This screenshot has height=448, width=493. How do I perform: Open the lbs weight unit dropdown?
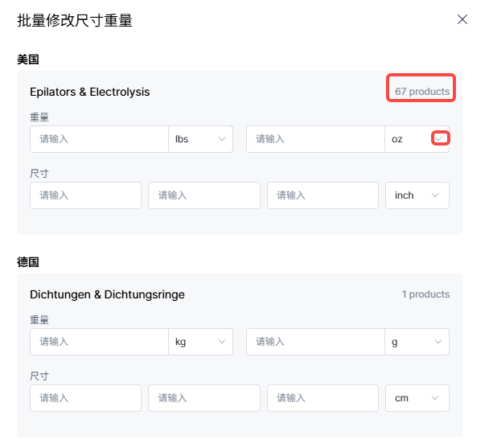point(200,139)
